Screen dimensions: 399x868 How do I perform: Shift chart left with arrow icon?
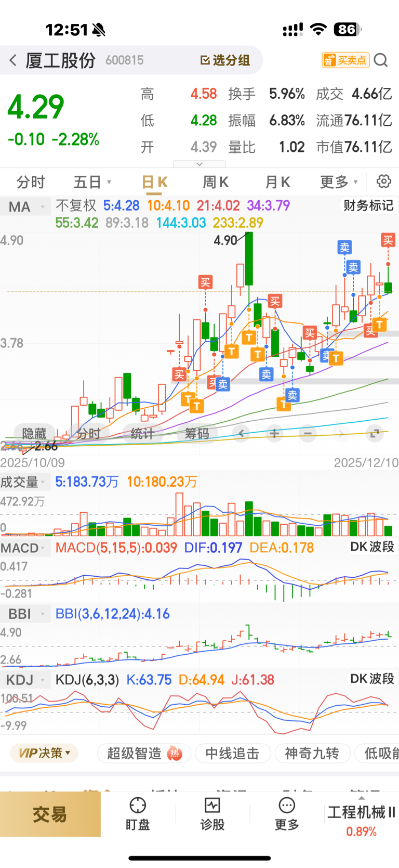[241, 433]
